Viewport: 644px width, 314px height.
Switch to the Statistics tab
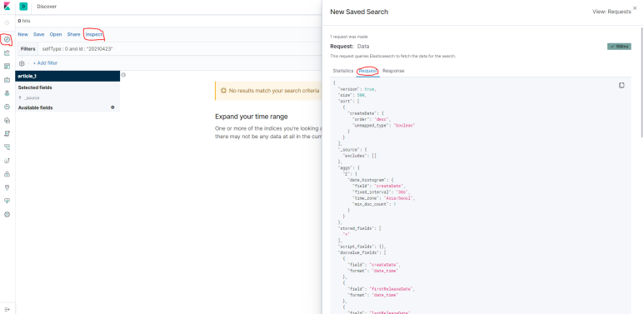point(343,71)
